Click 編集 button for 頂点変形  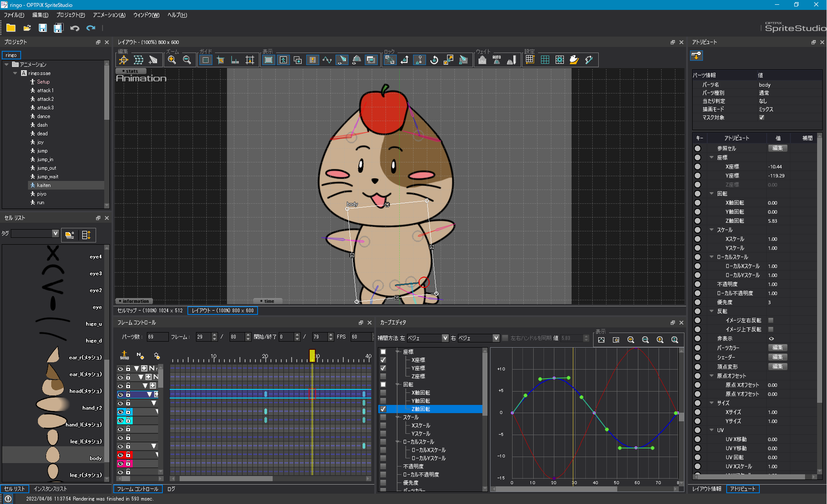(x=777, y=366)
